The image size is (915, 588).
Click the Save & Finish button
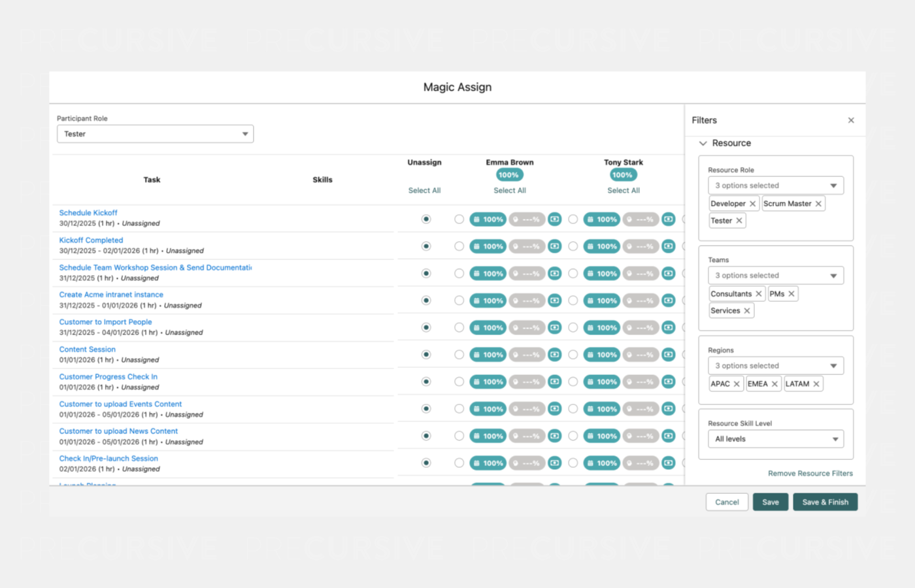pos(825,502)
